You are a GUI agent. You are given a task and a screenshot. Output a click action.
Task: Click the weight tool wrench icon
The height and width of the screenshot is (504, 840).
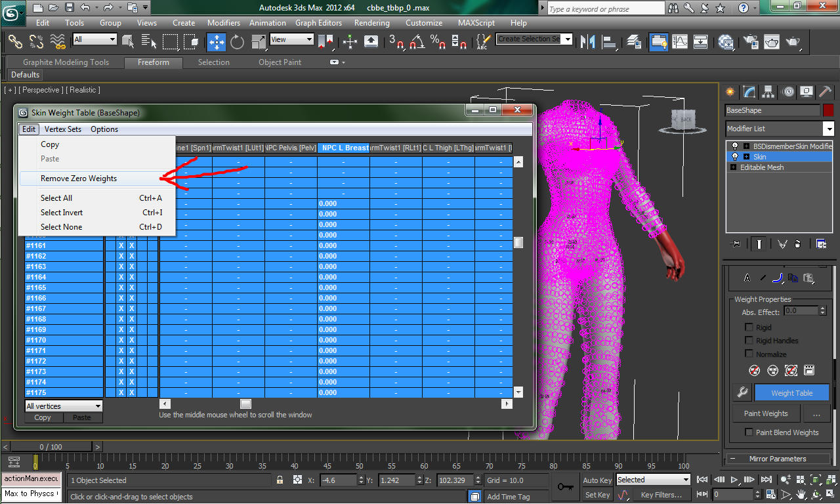[x=742, y=392]
